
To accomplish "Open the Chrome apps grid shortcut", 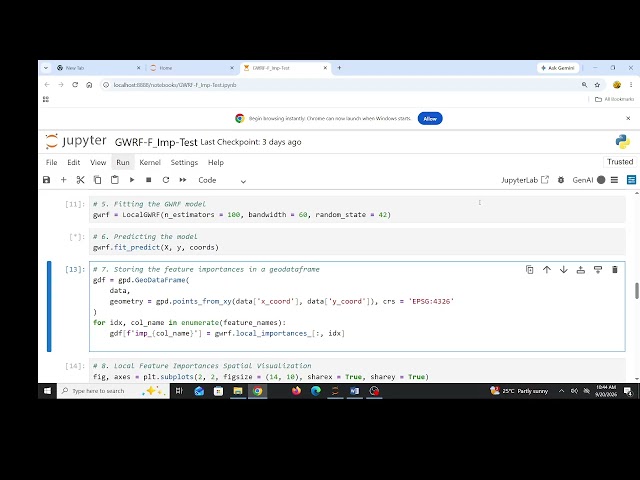I will click(x=46, y=99).
